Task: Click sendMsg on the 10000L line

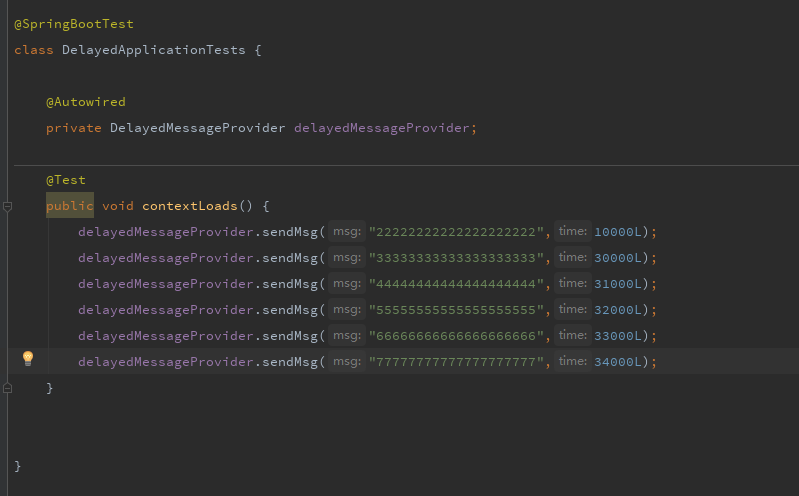Action: 290,232
